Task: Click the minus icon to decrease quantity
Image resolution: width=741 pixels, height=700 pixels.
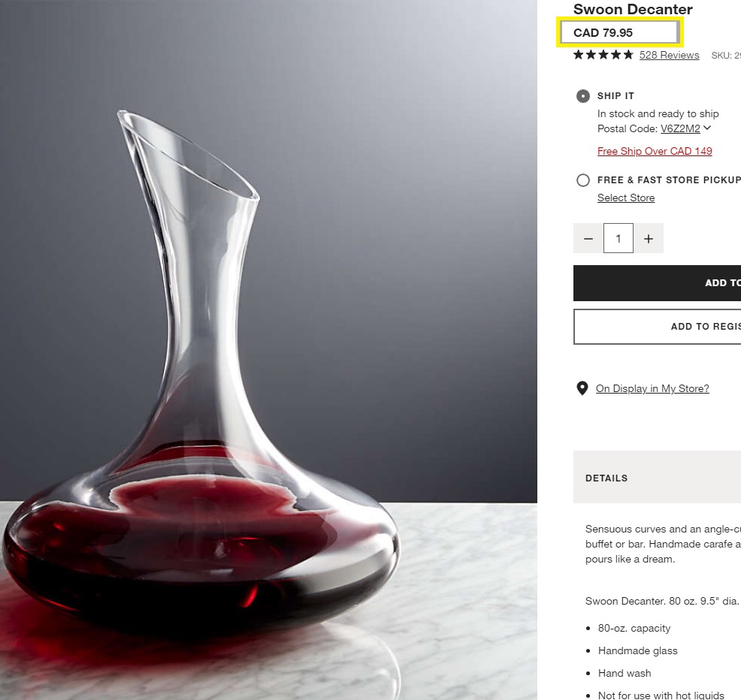Action: point(588,238)
